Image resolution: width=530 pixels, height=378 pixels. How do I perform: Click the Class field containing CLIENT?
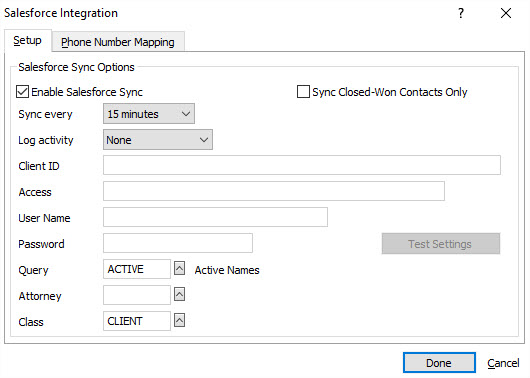[x=137, y=321]
